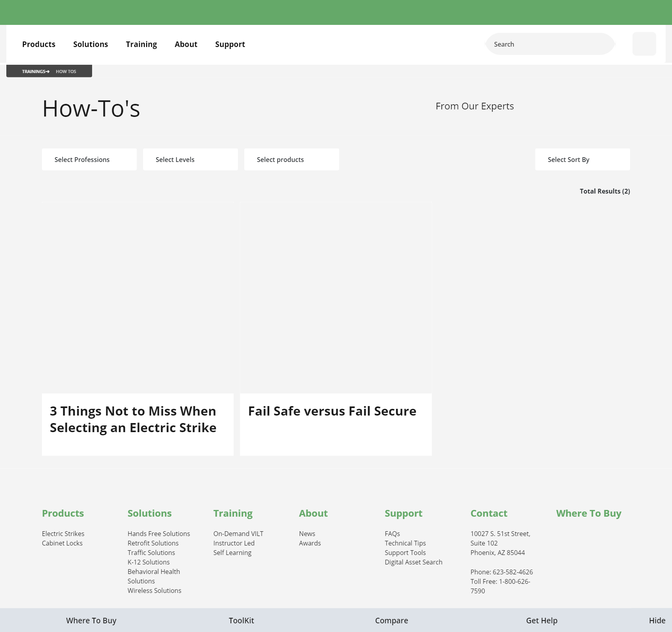Expand the Select Professions dropdown

[x=89, y=160]
